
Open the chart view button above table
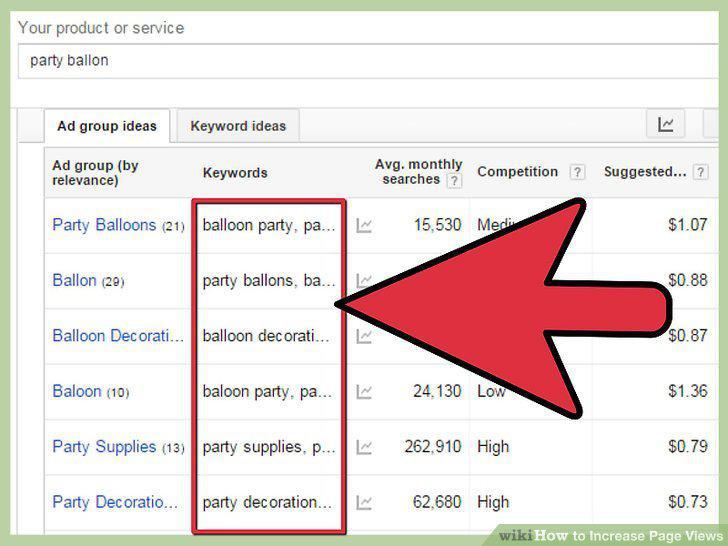pyautogui.click(x=665, y=124)
